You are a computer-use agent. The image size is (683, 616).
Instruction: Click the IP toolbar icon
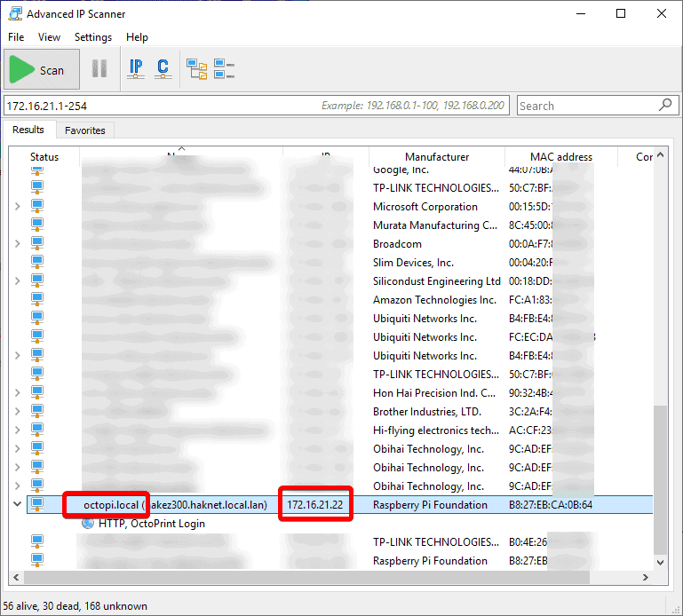pos(136,68)
